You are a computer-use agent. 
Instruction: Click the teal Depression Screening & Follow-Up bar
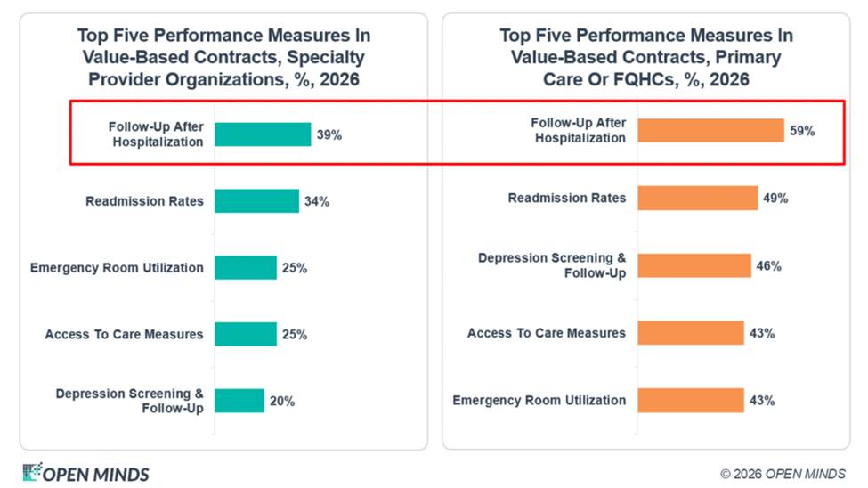tap(239, 401)
